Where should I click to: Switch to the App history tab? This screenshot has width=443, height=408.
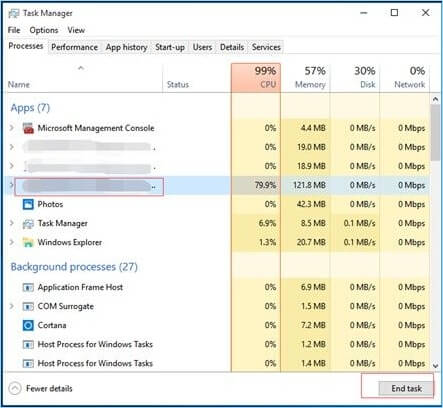[127, 47]
